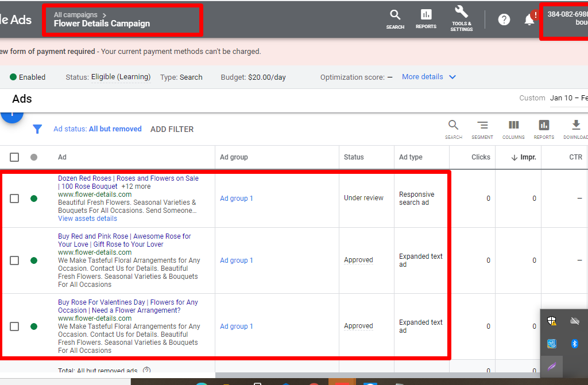Screen dimensions: 588x385
Task: Open View assets details link
Action: 87,219
